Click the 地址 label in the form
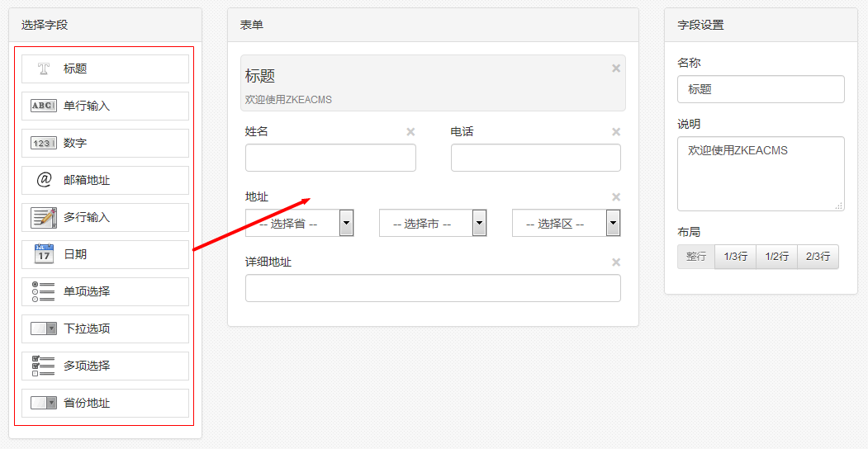Screen dimensions: 868x449 (x=257, y=196)
